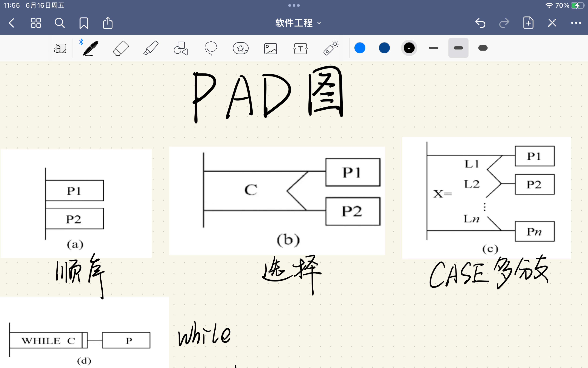Open the page thumbnails grid view
The width and height of the screenshot is (588, 368).
point(36,23)
